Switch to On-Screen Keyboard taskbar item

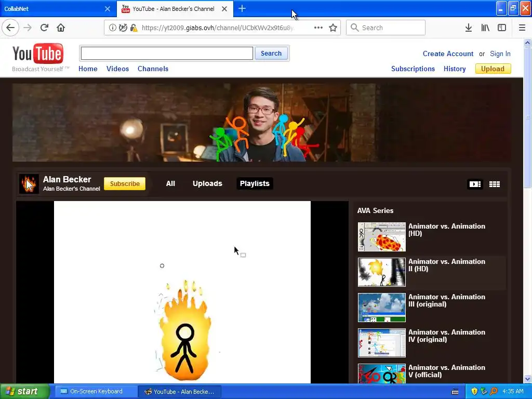[x=96, y=391]
